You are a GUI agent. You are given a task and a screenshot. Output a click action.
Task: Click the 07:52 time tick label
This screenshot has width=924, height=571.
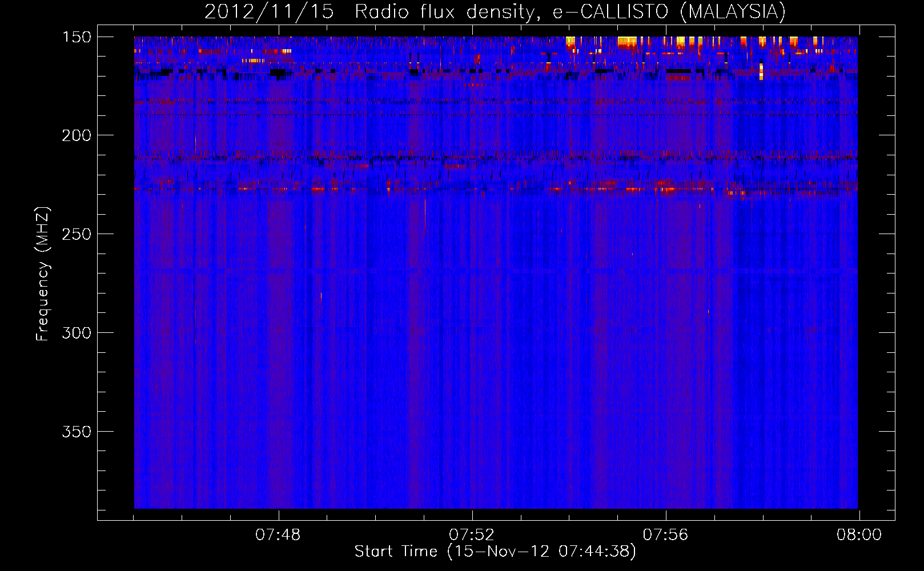coord(472,535)
